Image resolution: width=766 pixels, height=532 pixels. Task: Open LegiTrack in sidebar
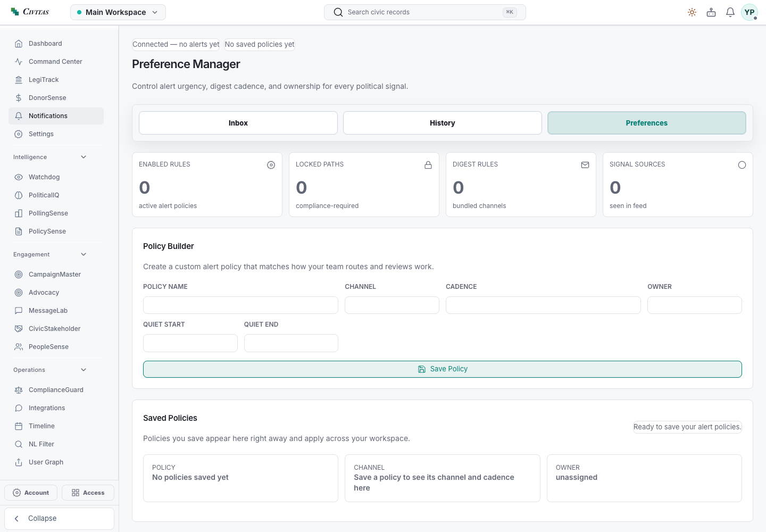[56, 80]
